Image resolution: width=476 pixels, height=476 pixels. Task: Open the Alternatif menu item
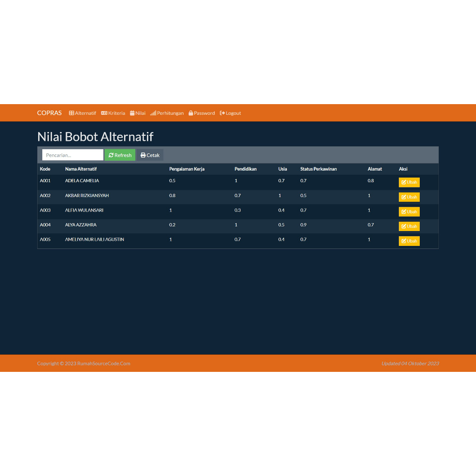coord(82,113)
